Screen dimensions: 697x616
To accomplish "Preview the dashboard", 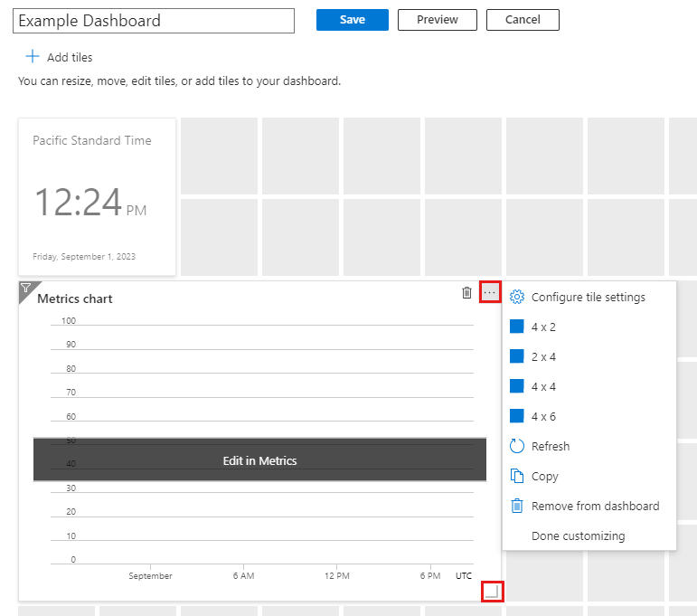I will [438, 20].
